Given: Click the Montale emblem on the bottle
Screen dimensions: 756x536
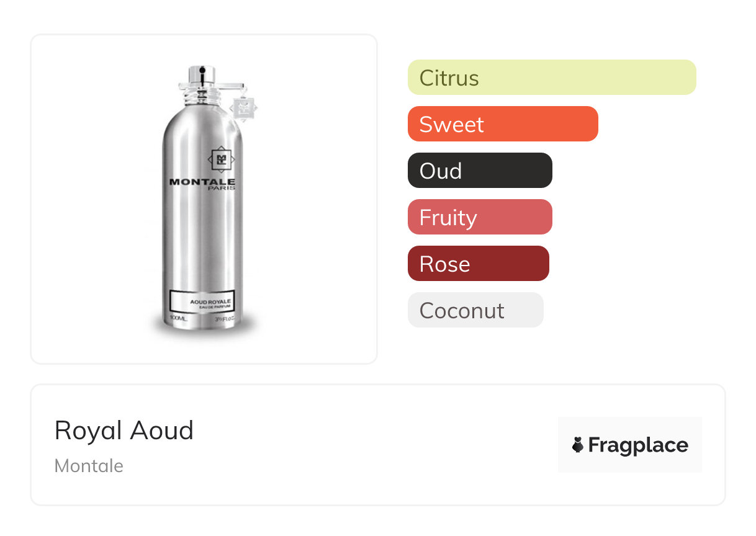Looking at the screenshot, I should pyautogui.click(x=220, y=160).
